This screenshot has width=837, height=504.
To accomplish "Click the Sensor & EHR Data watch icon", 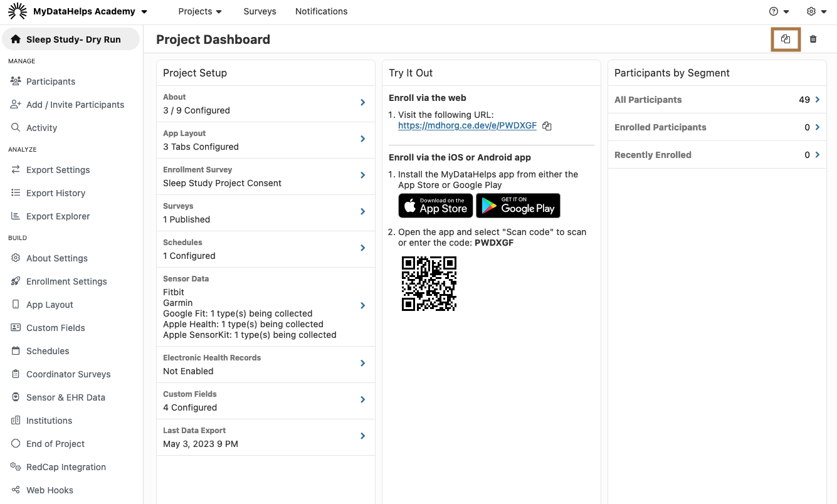I will point(16,397).
